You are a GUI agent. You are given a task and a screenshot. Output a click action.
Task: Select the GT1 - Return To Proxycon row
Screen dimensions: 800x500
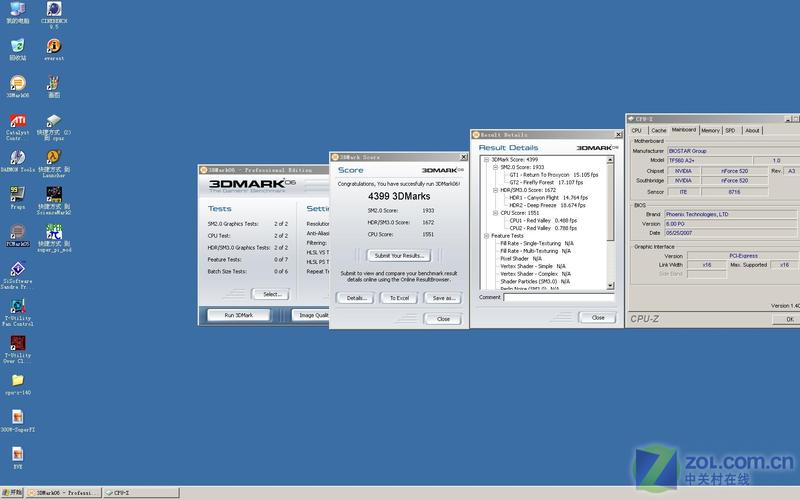coord(554,175)
